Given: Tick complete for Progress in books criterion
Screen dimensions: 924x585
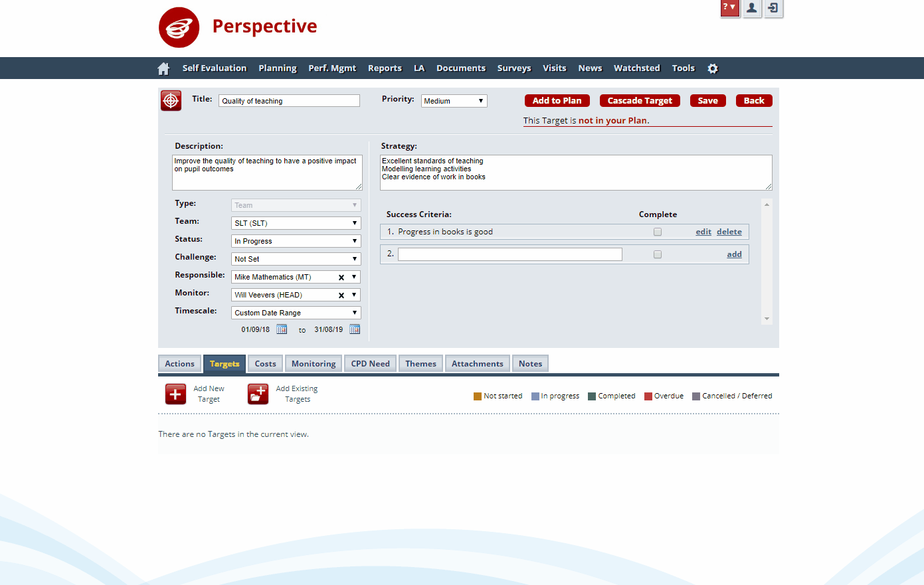Looking at the screenshot, I should point(658,232).
